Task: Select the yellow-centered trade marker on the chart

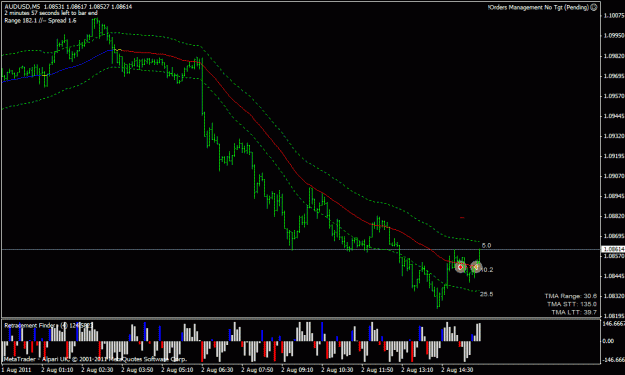Action: (x=476, y=267)
